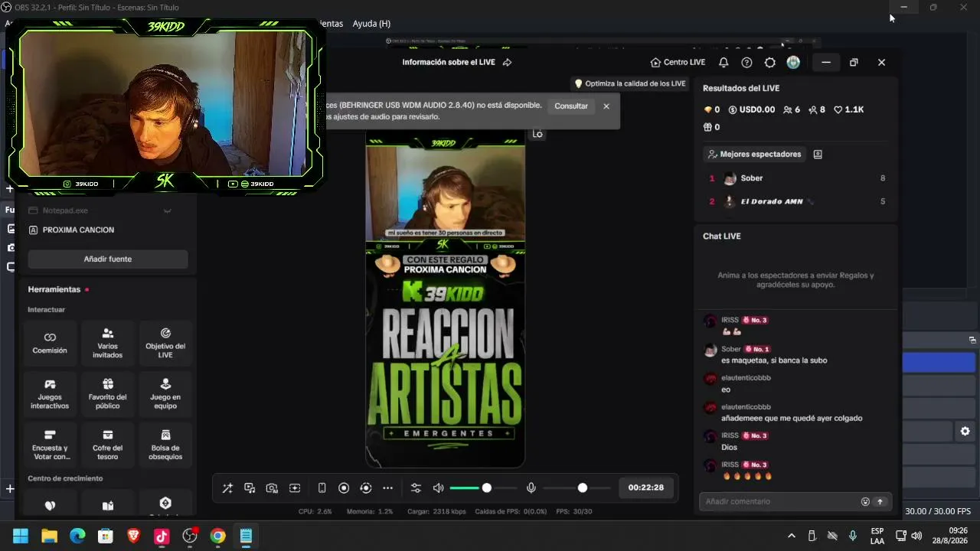Open Google Chrome from the taskbar
This screenshot has width=980, height=551.
217,536
